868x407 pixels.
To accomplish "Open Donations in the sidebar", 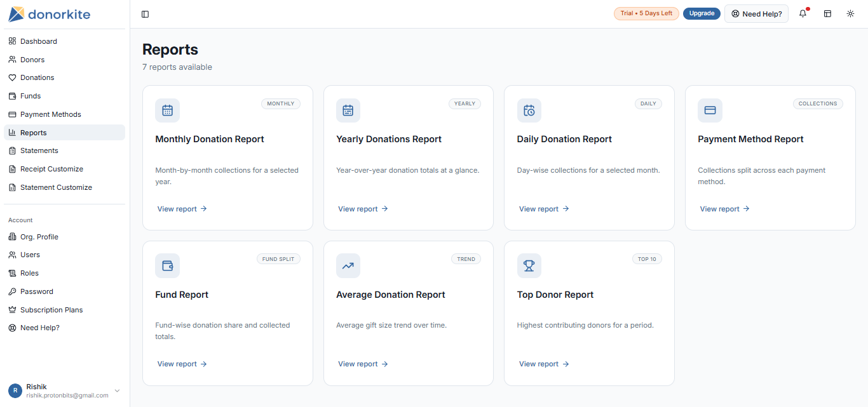I will (x=64, y=77).
